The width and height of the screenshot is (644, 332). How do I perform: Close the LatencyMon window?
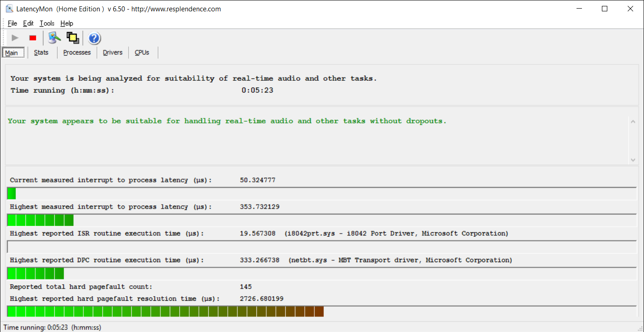pyautogui.click(x=630, y=9)
